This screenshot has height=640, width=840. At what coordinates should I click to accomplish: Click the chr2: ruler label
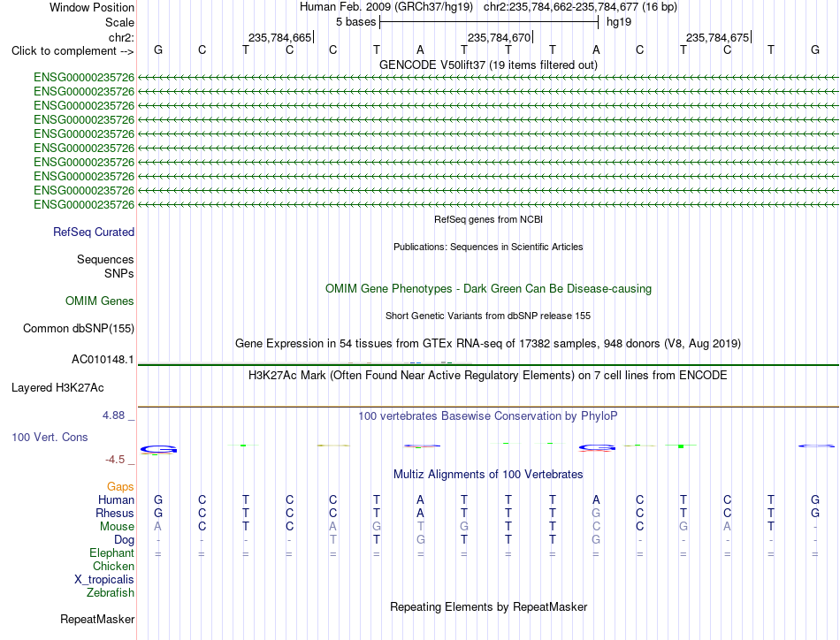121,37
